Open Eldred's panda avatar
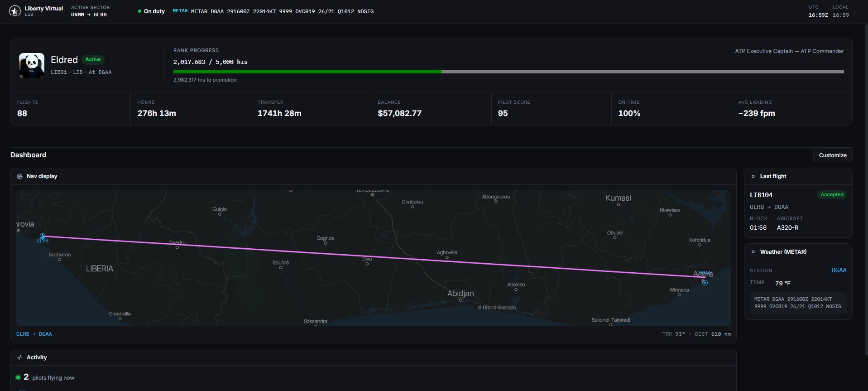This screenshot has width=868, height=391. point(32,66)
